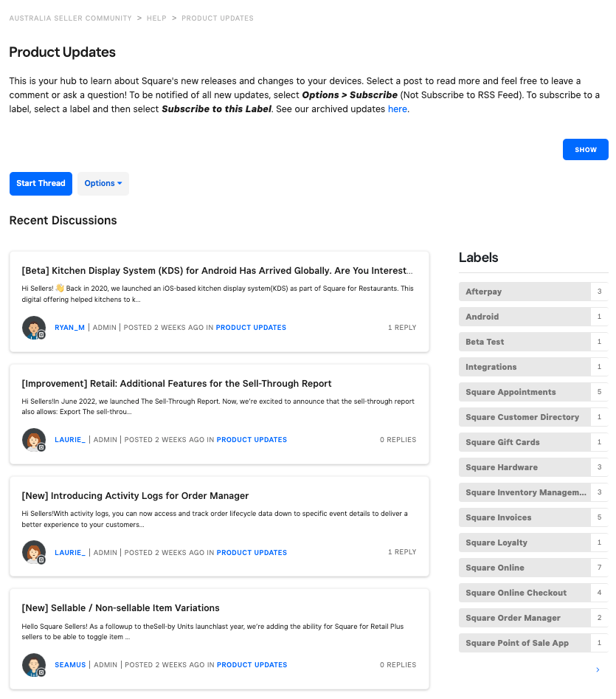The height and width of the screenshot is (699, 616).
Task: Click Laurie_'s avatar on Activity Logs post
Action: point(34,552)
